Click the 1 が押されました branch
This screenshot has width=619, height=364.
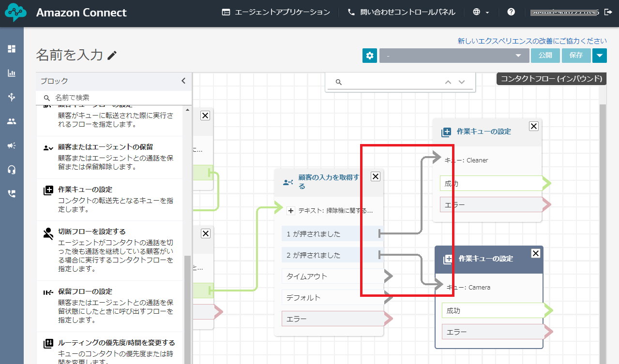point(332,234)
